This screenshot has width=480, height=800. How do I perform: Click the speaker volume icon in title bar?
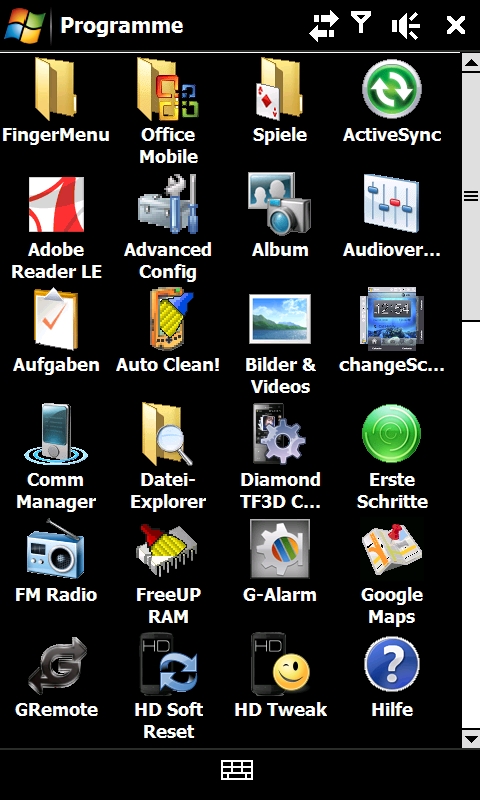(406, 25)
